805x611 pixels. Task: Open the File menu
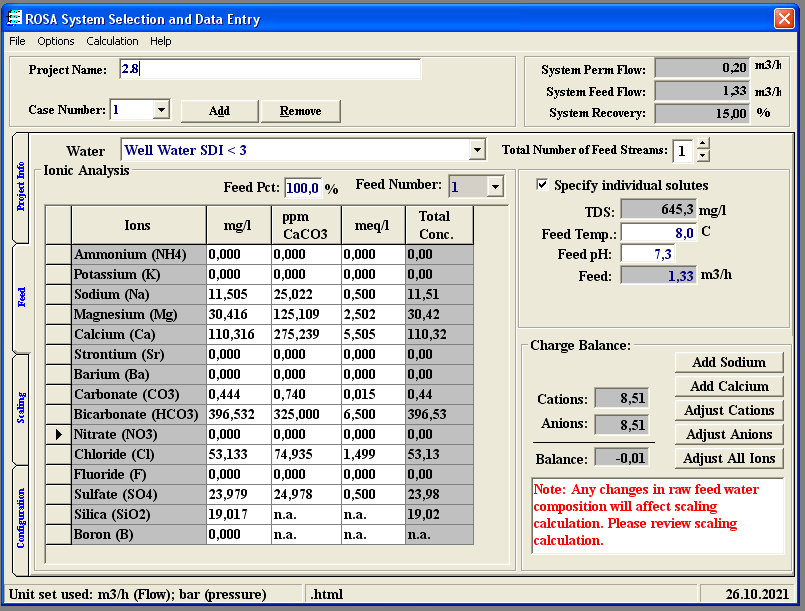pyautogui.click(x=17, y=41)
